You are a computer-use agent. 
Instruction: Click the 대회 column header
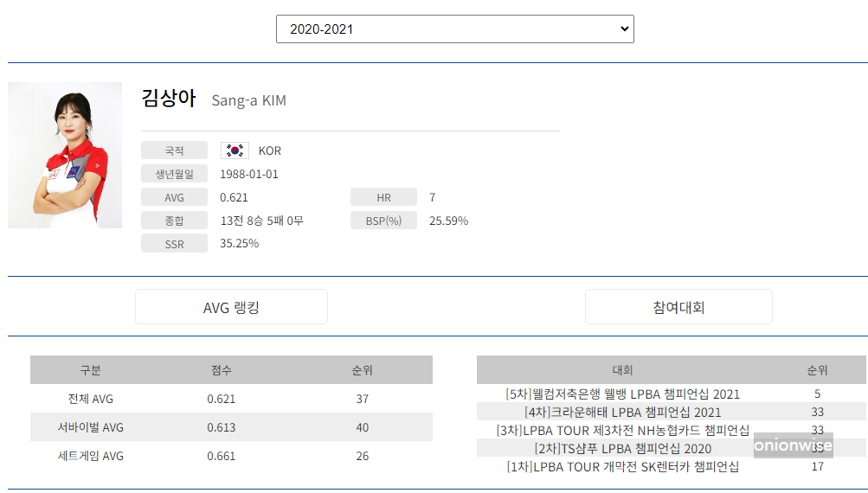pos(623,370)
